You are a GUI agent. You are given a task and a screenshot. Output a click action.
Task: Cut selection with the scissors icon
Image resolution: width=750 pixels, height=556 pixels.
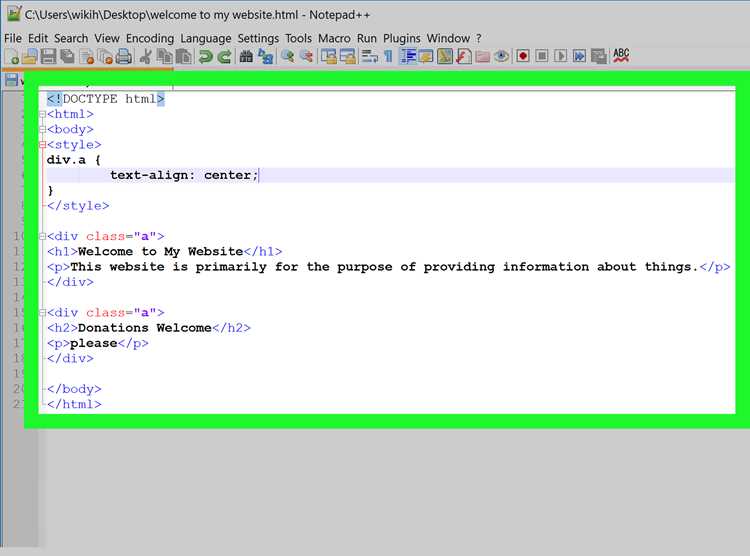point(145,56)
